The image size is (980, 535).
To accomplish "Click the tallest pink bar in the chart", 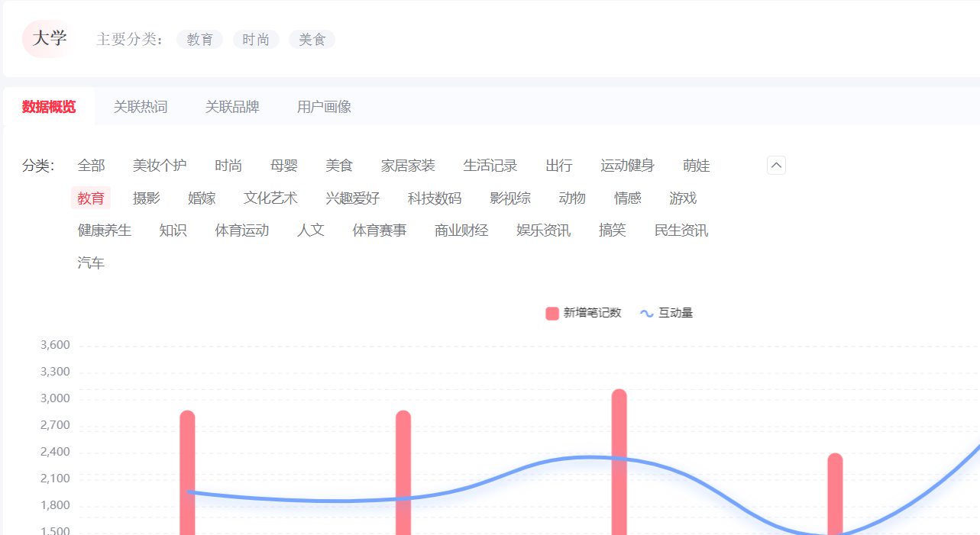I will pos(619,462).
